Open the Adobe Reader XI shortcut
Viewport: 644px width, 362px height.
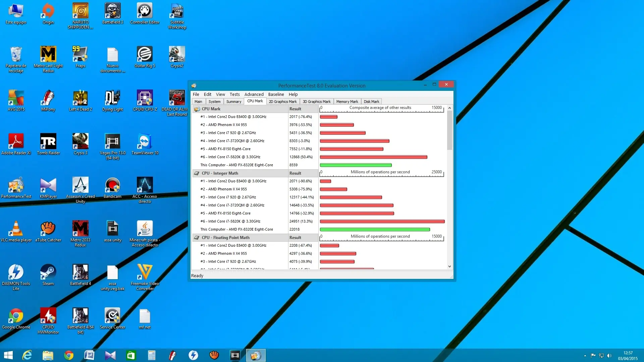click(16, 144)
